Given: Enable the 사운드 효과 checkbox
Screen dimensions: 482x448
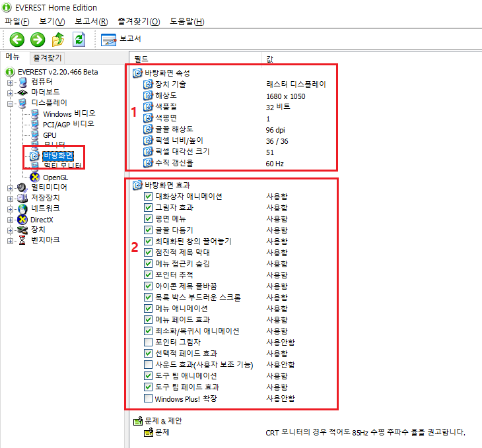Looking at the screenshot, I should 148,364.
